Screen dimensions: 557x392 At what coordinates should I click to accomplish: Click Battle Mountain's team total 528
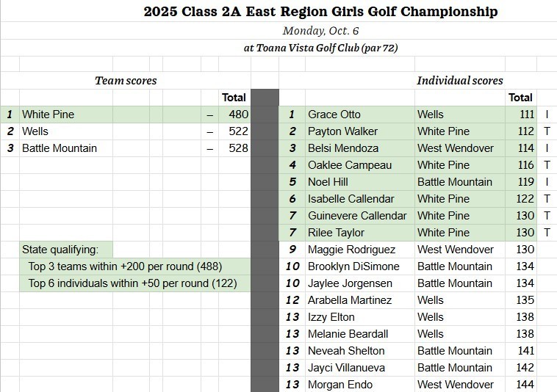click(x=238, y=148)
